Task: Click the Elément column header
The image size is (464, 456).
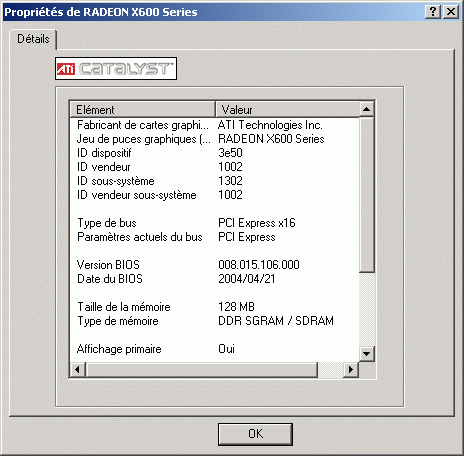Action: (x=143, y=109)
